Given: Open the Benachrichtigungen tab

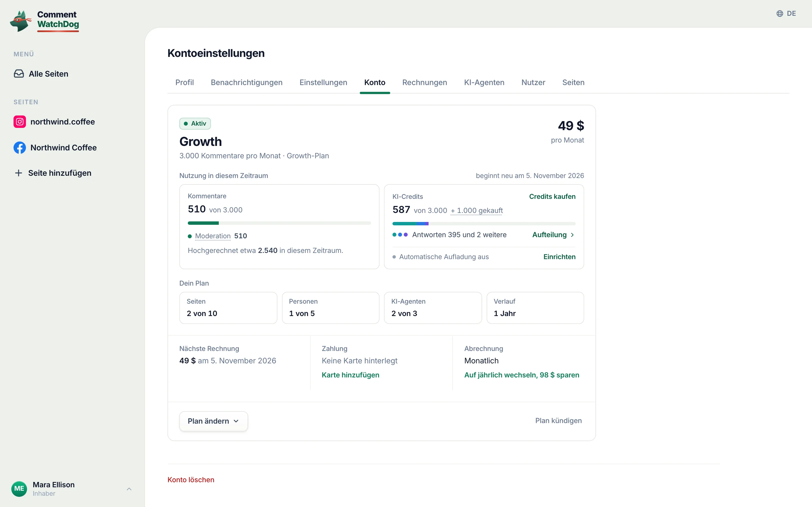Looking at the screenshot, I should (x=246, y=83).
